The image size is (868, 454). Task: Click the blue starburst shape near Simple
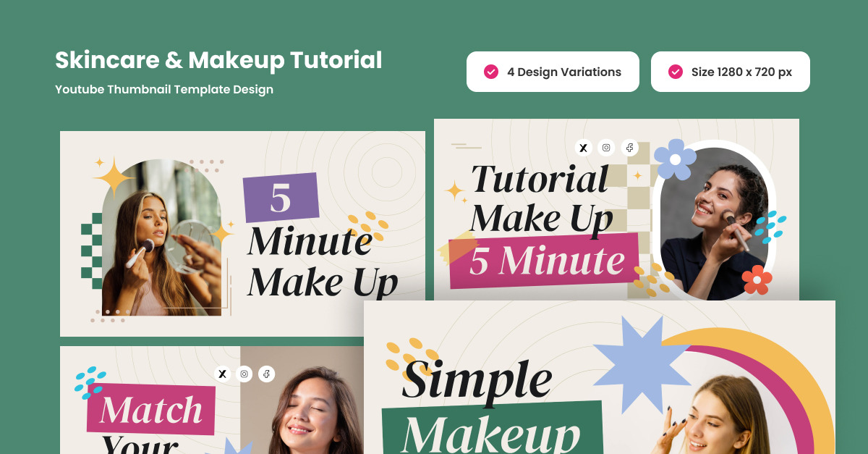pos(641,362)
